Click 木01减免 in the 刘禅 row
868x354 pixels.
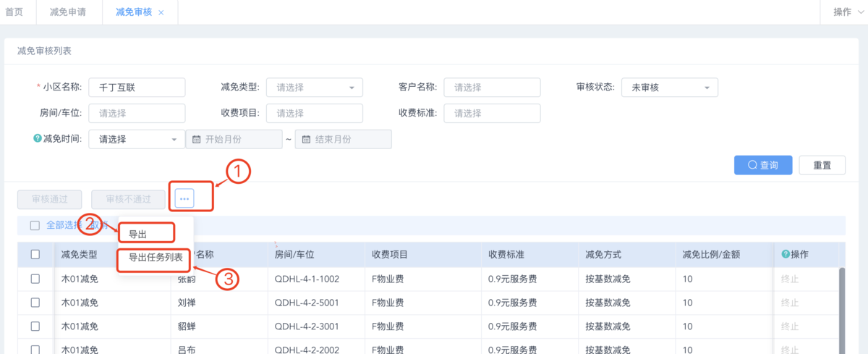point(80,303)
